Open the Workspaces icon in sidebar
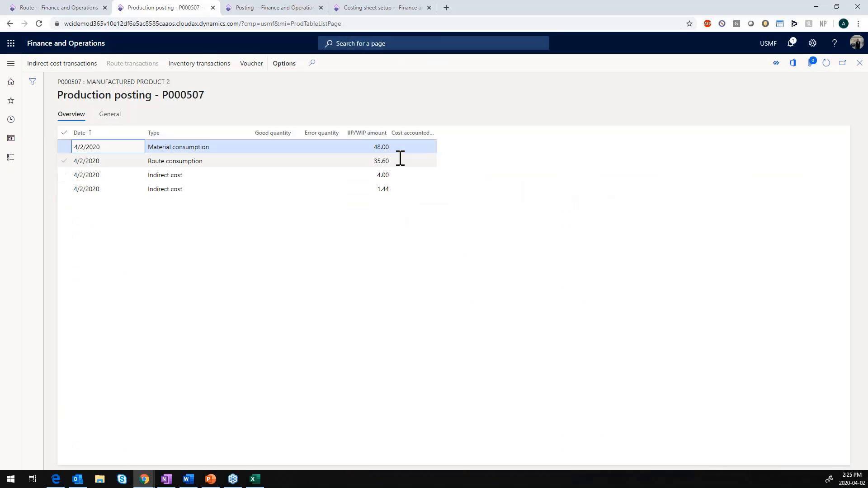The image size is (868, 488). pos(11,138)
